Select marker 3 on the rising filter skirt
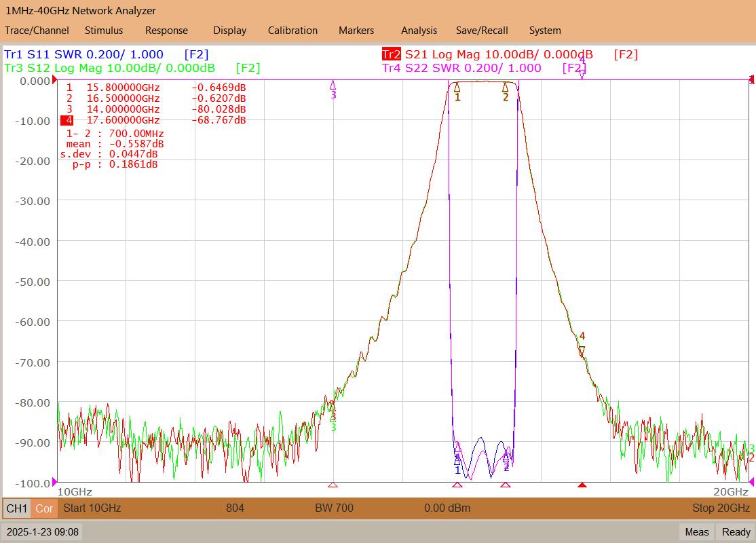756x543 pixels. (x=333, y=406)
